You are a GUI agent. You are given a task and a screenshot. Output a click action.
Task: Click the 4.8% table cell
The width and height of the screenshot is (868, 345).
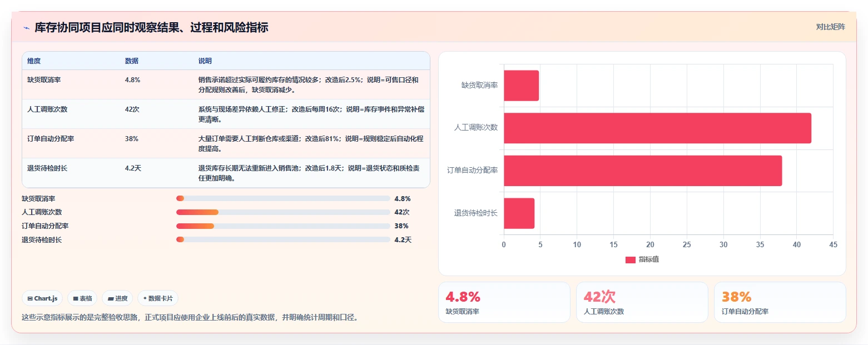coord(132,80)
